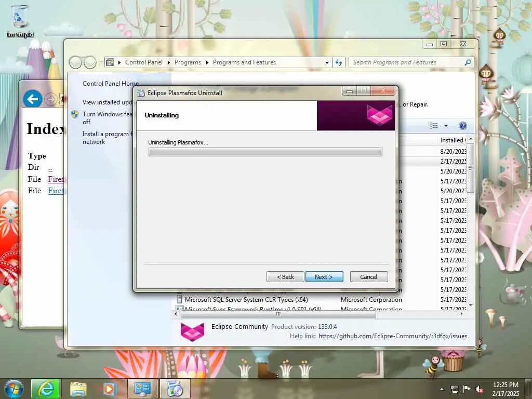
Task: Click the uninstall progress bar
Action: [265, 152]
